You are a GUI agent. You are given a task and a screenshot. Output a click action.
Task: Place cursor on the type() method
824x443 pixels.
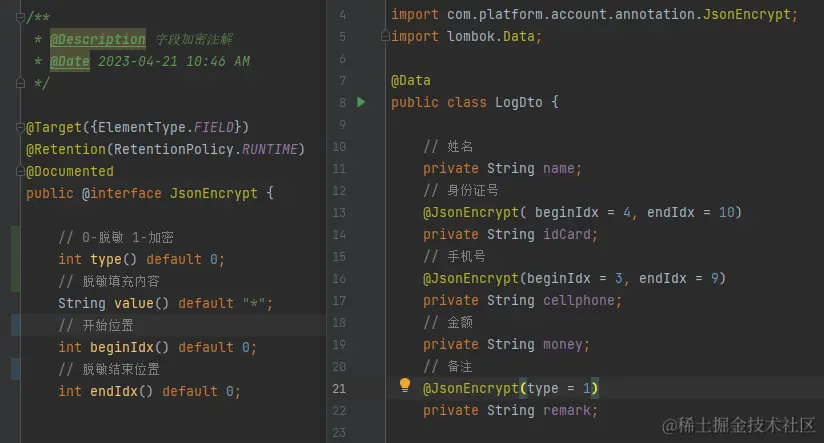113,259
